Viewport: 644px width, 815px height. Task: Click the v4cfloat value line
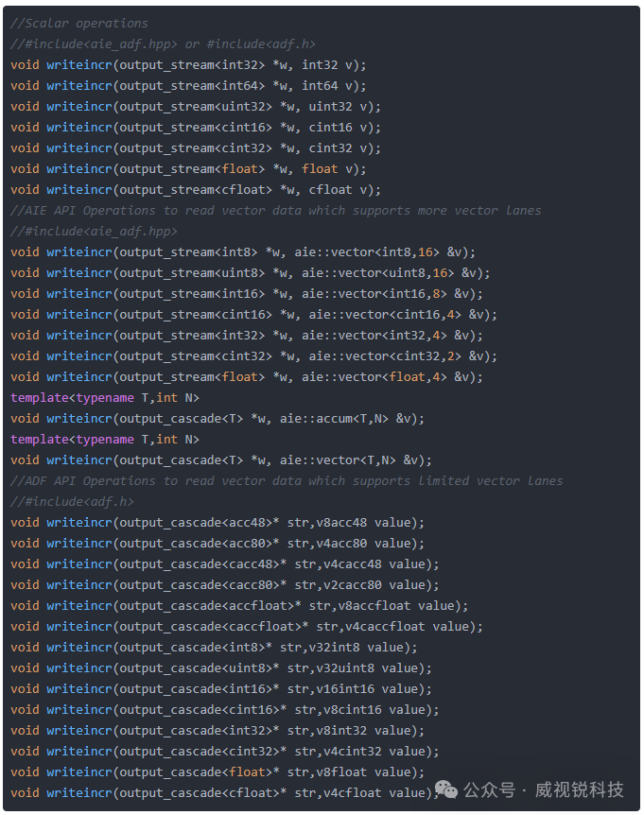tap(224, 792)
